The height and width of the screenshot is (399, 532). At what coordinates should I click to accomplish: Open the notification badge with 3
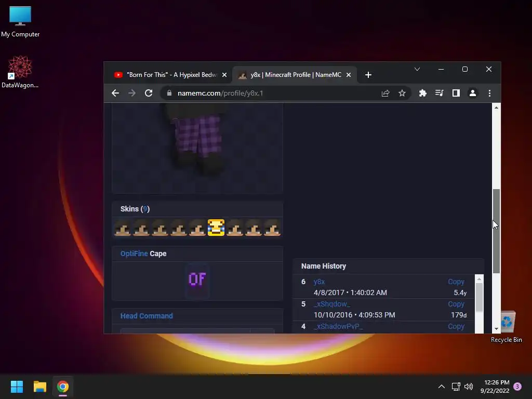pos(517,387)
